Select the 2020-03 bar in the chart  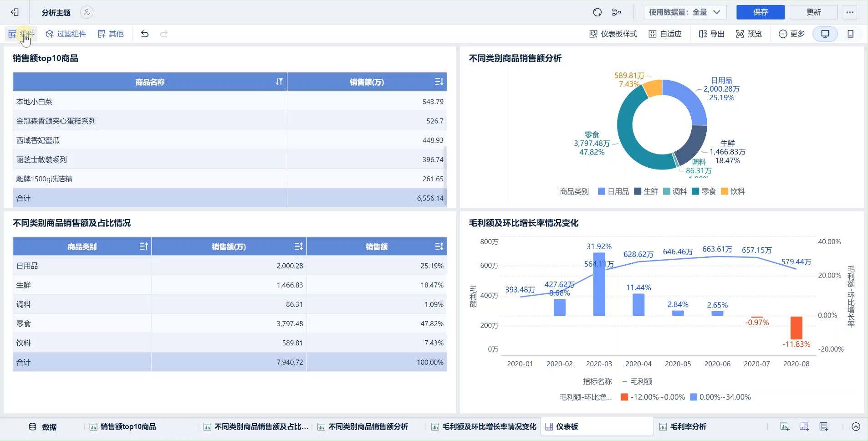click(599, 284)
